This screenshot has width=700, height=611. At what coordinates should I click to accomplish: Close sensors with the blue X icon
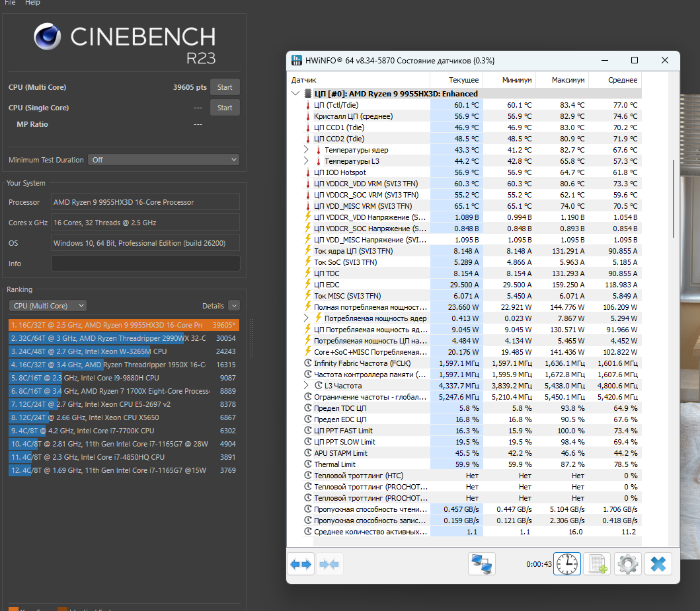[x=658, y=564]
